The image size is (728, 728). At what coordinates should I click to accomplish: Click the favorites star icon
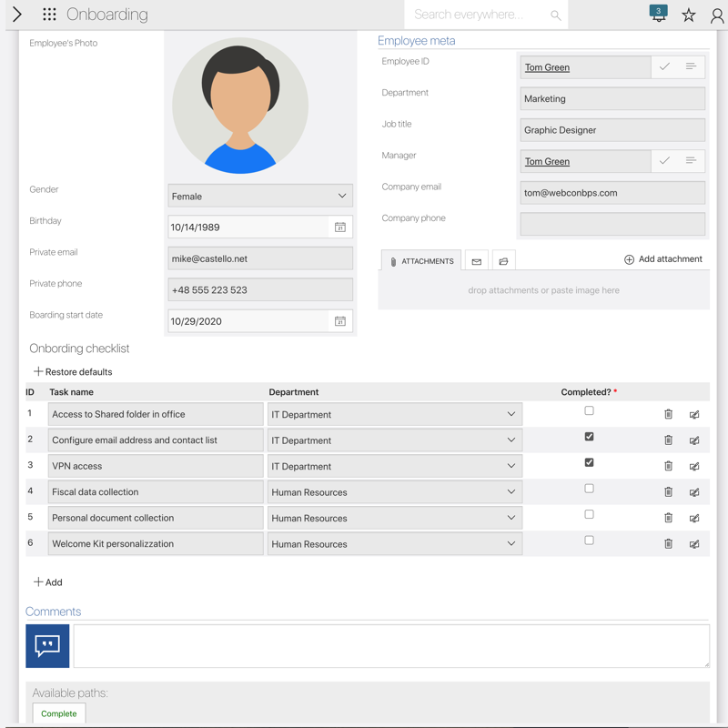tap(689, 15)
